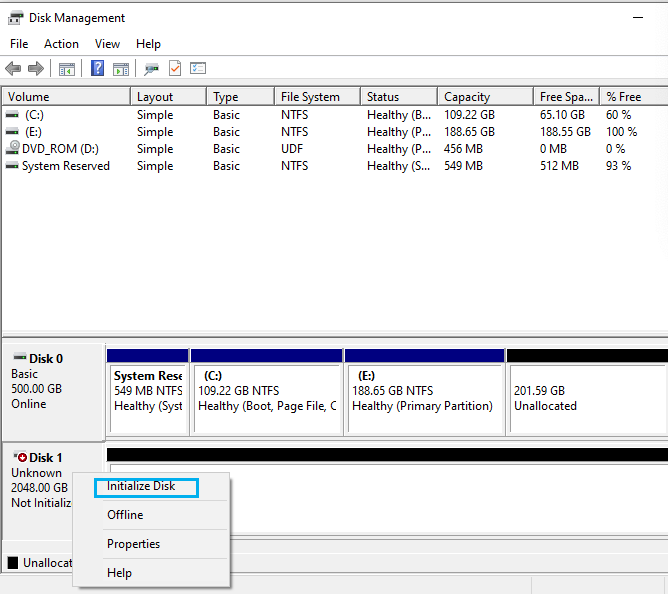Select the 201.59 GB Unallocated block
This screenshot has height=594, width=668.
pyautogui.click(x=587, y=392)
